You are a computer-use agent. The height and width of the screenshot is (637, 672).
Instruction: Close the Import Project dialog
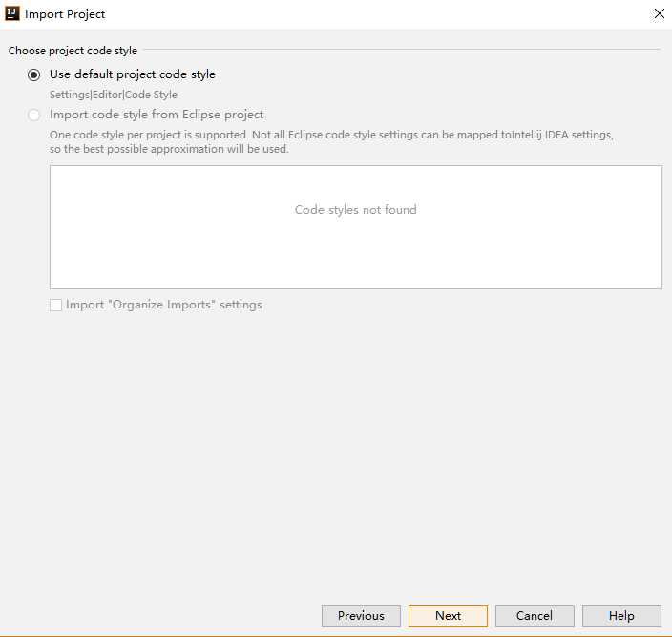pyautogui.click(x=660, y=13)
